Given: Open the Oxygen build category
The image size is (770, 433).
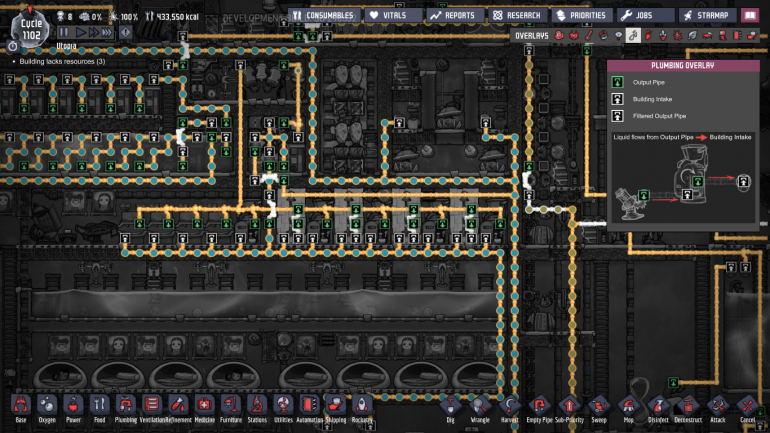Looking at the screenshot, I should pyautogui.click(x=47, y=408).
